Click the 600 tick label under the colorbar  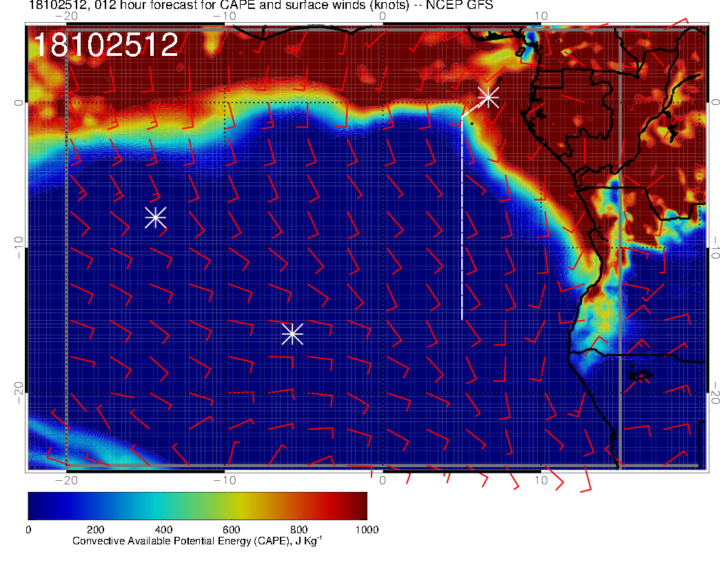coord(231,529)
